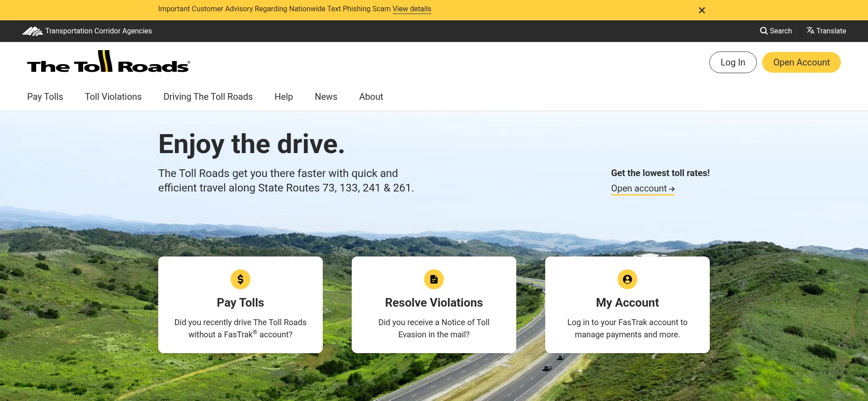Open the Help menu
The height and width of the screenshot is (401, 868).
[x=283, y=97]
